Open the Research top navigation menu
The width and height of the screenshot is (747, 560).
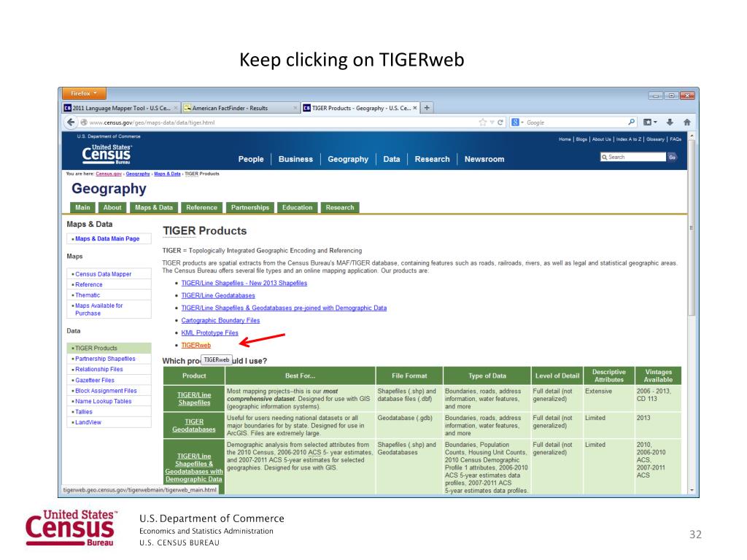coord(432,159)
